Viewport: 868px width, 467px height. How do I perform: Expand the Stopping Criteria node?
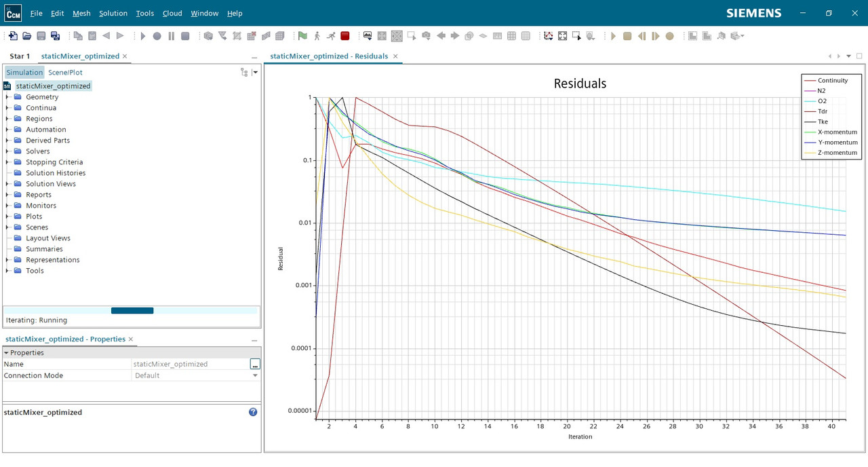(x=7, y=162)
